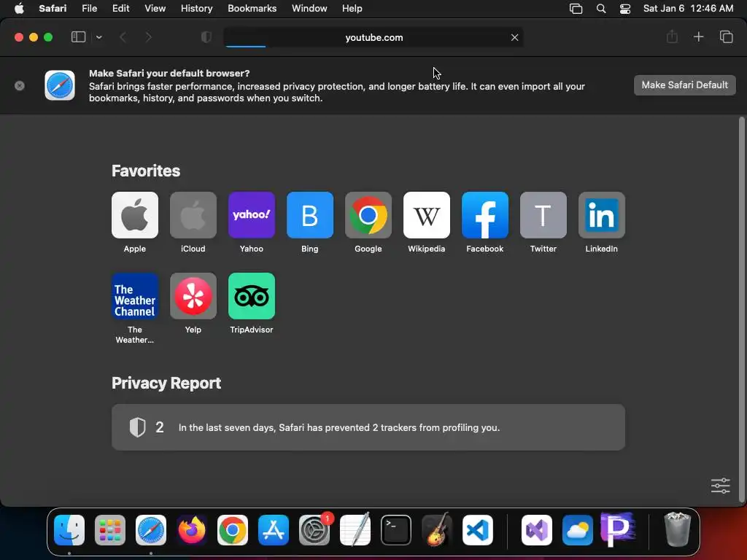
Task: Click the youtube.com address field
Action: [373, 37]
